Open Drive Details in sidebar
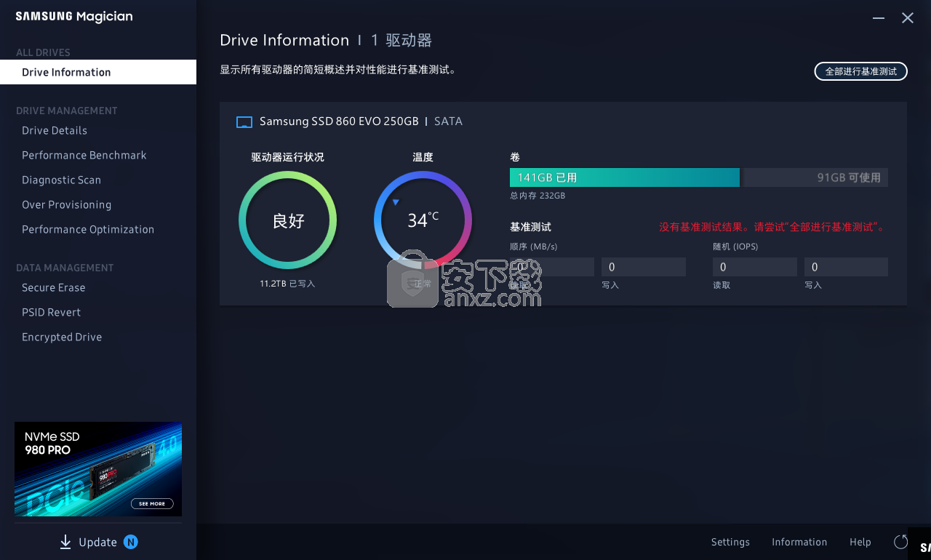931x560 pixels. point(55,131)
